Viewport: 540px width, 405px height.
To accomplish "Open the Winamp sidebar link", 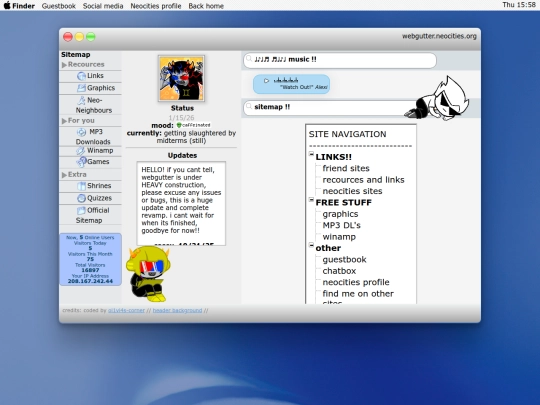I will [100, 150].
